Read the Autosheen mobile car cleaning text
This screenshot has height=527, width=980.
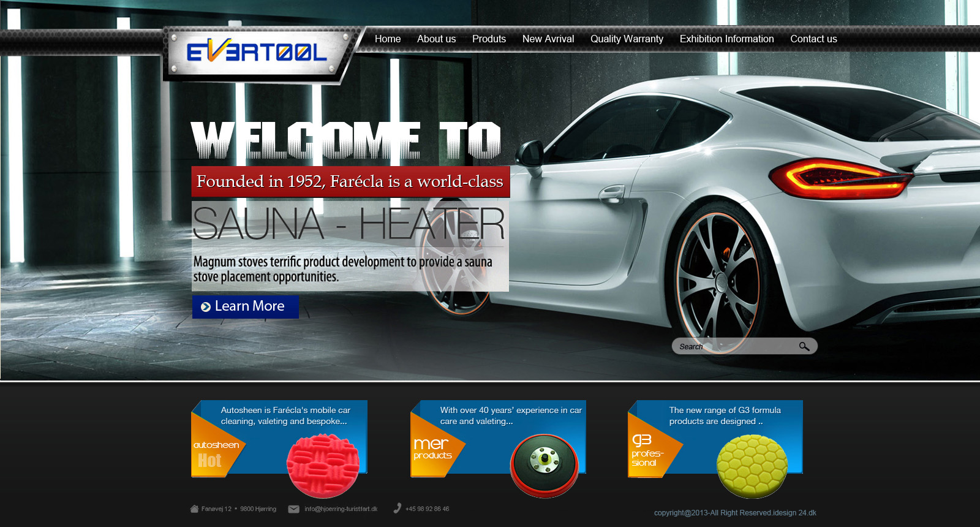pos(285,415)
